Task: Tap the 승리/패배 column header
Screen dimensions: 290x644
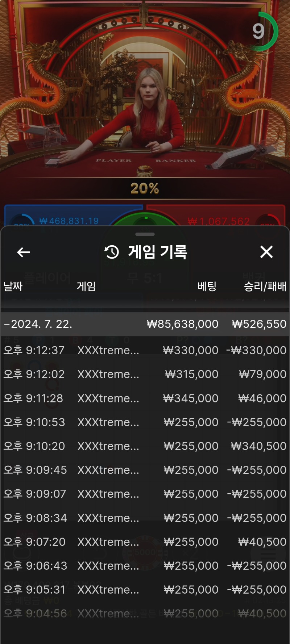Action: click(x=265, y=287)
